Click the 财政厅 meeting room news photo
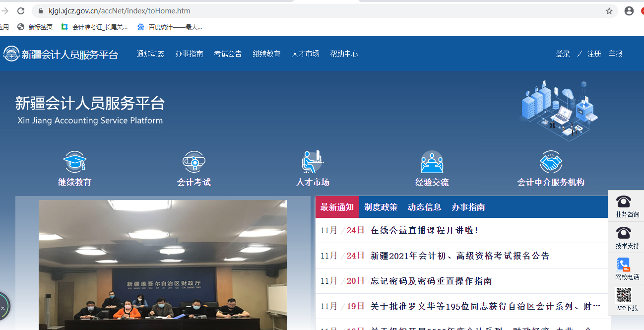Screen dimensions: 644x330 (x=163, y=265)
